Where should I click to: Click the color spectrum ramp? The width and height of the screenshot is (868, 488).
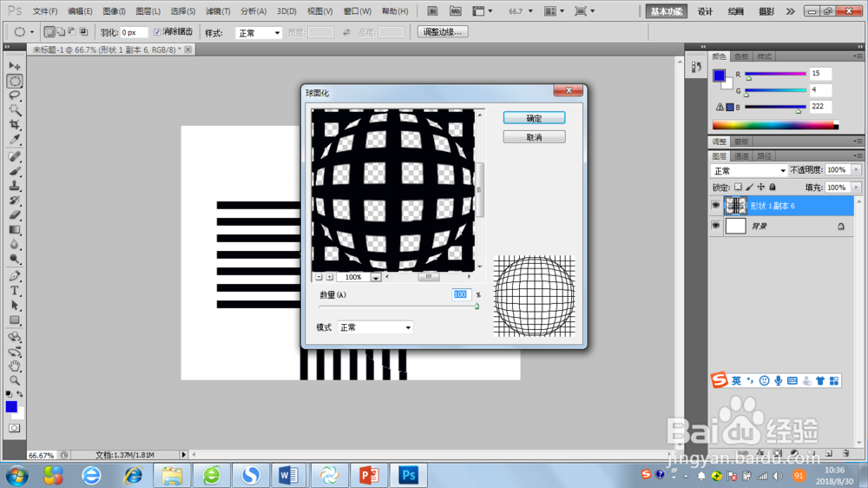pos(775,125)
